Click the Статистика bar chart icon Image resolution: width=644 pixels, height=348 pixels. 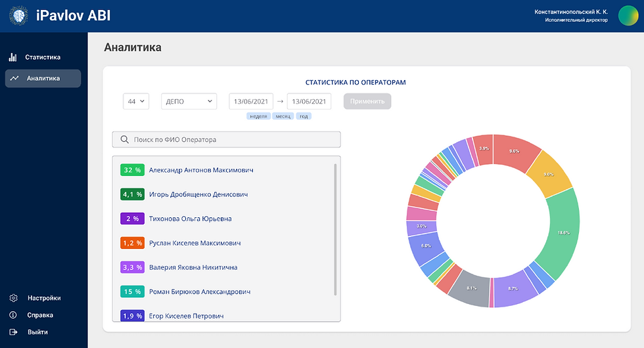(13, 57)
